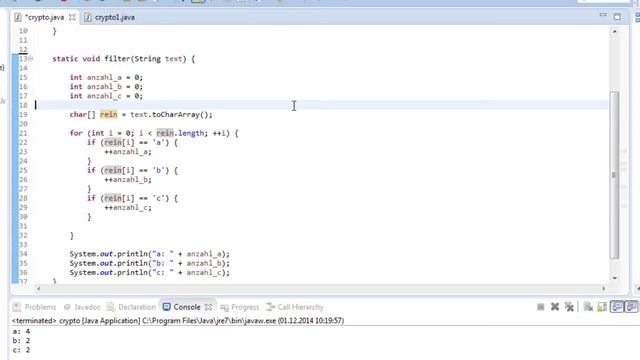640x360 pixels.
Task: Click the 'int anzahl_a = 0;' line
Action: [x=106, y=77]
